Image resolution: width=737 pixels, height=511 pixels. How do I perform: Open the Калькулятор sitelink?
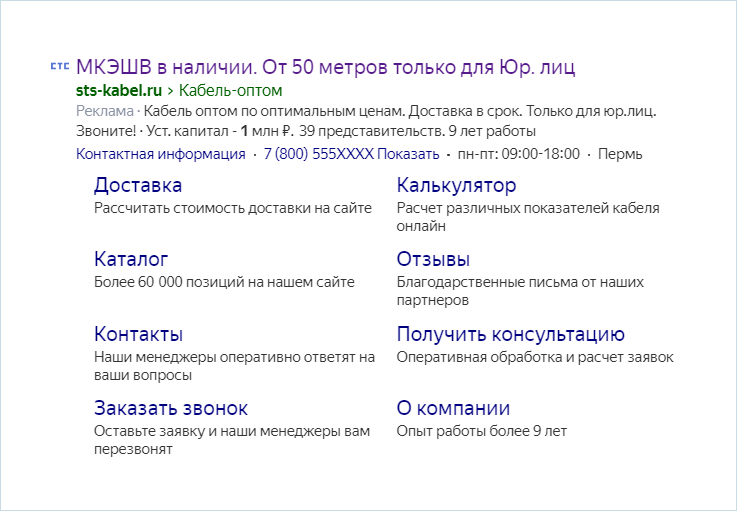[x=456, y=185]
